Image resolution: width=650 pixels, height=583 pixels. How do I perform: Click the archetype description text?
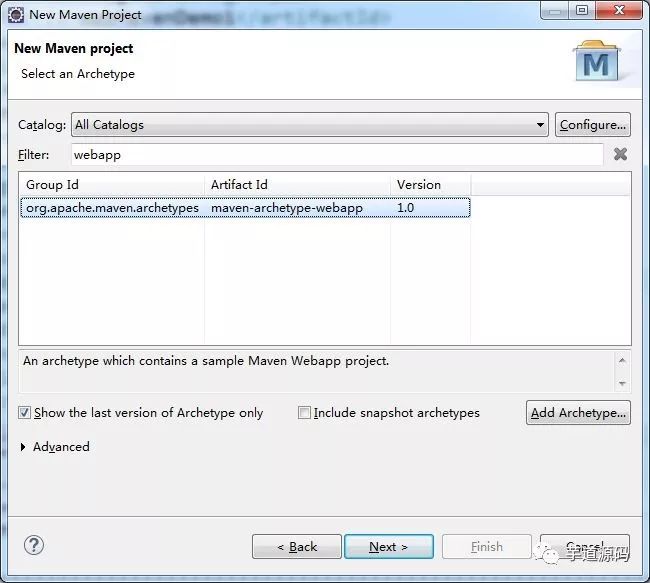[206, 361]
